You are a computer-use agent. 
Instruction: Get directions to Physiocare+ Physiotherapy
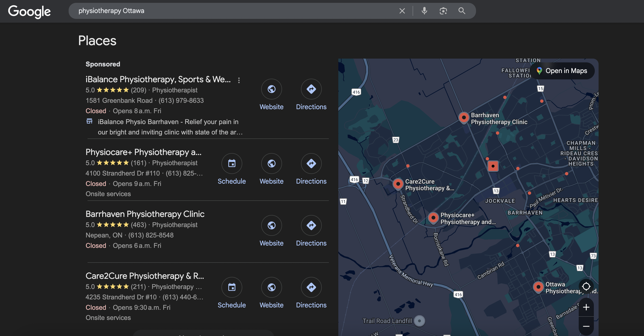311,164
